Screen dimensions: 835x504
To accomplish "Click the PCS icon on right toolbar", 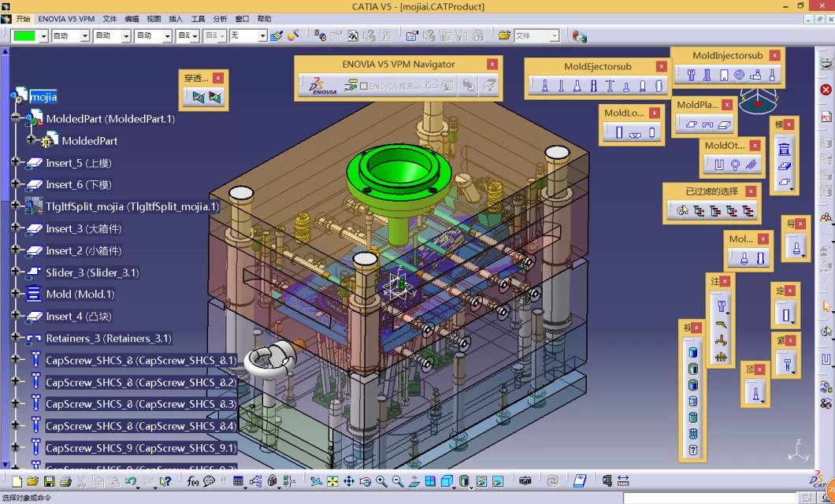I will pyautogui.click(x=826, y=117).
